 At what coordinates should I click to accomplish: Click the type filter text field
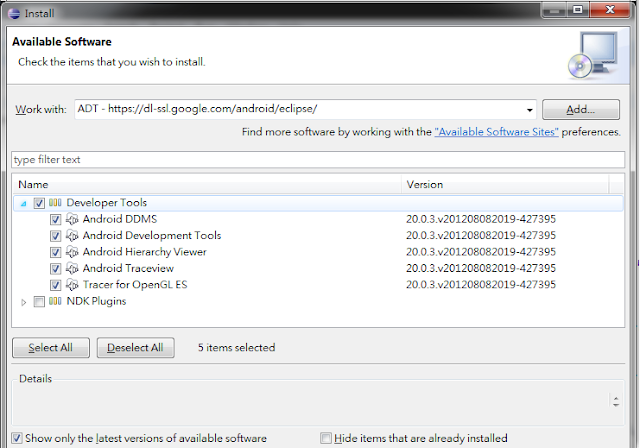[318, 160]
